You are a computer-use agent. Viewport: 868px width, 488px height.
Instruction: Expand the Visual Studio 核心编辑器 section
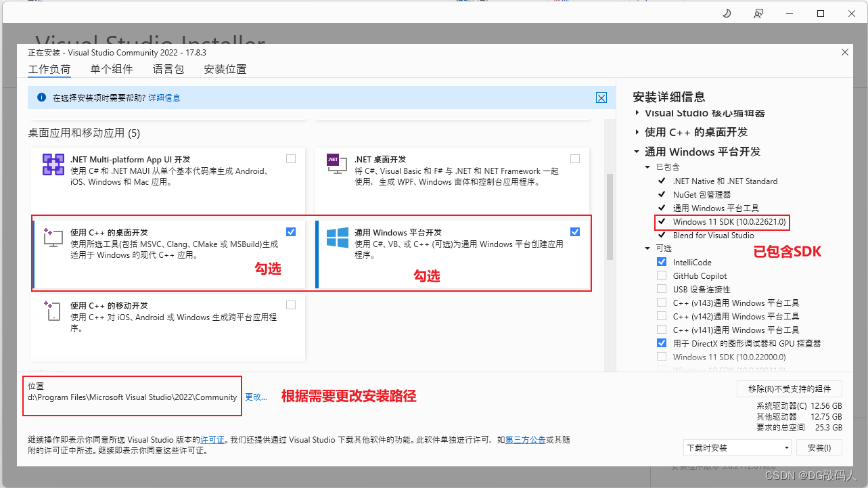point(637,113)
